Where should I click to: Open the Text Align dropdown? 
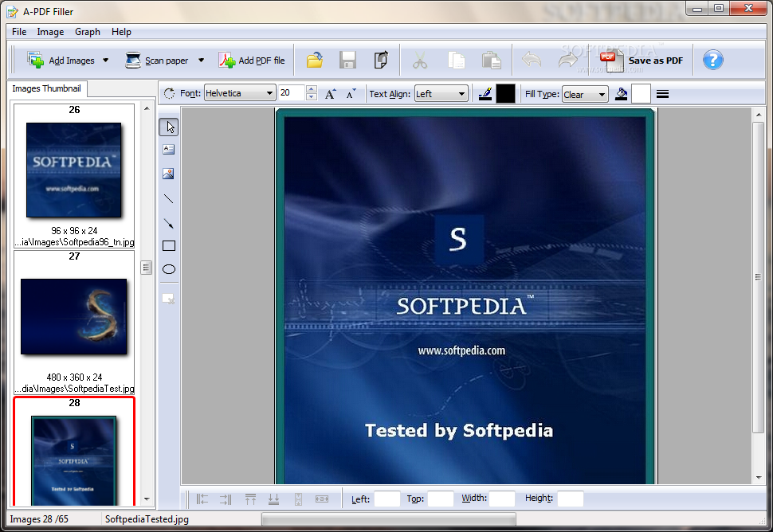441,94
